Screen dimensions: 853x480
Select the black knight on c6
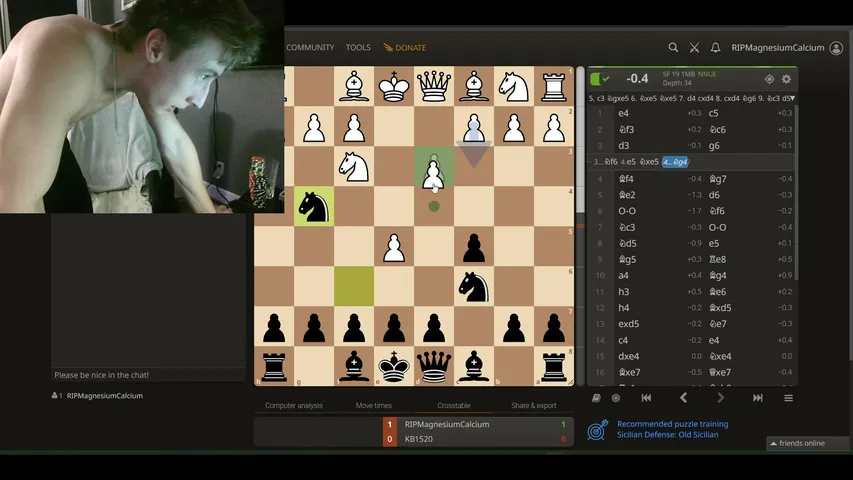coord(474,286)
